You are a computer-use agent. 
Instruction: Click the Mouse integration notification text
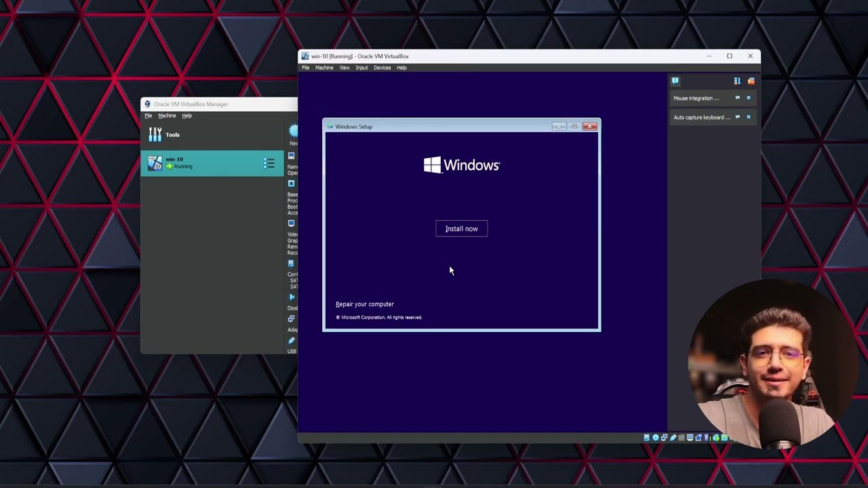(x=696, y=98)
